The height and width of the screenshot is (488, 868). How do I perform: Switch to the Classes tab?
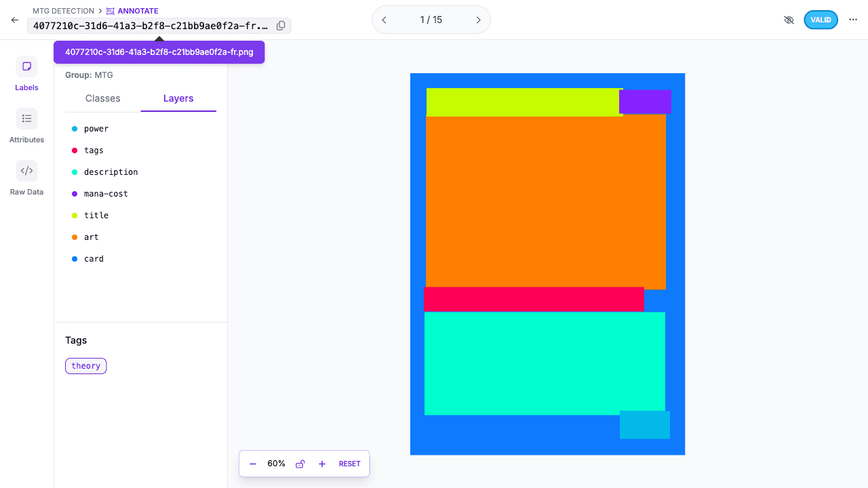coord(102,98)
